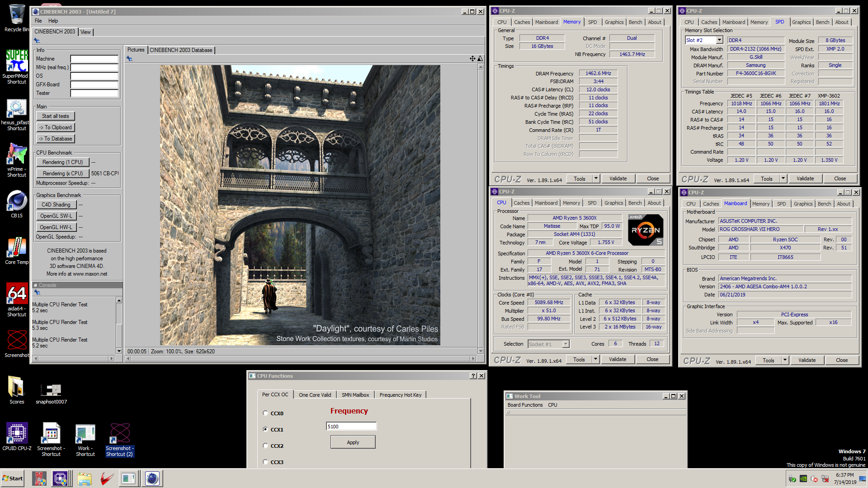The height and width of the screenshot is (488, 868).
Task: Launch the wPrime shortcut icon
Action: click(x=17, y=160)
